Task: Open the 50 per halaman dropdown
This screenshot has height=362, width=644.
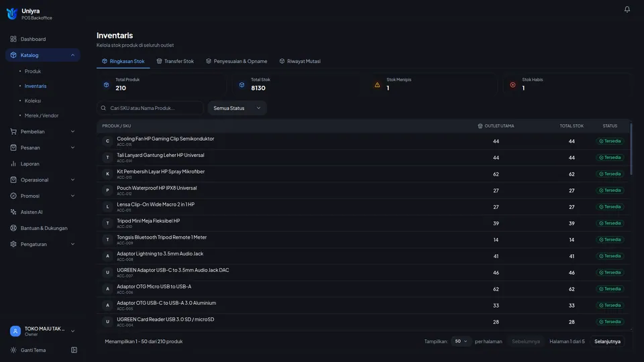Action: pos(461,341)
